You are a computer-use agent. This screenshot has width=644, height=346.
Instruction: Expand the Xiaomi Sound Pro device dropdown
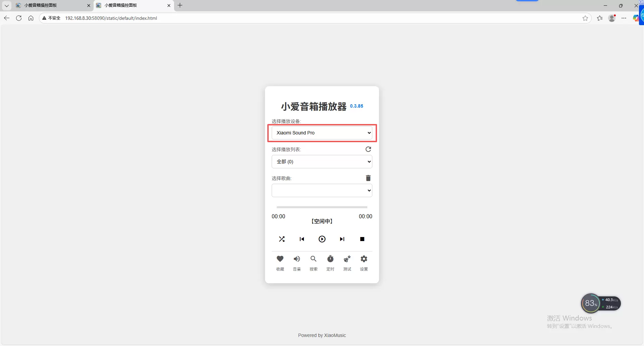point(322,133)
